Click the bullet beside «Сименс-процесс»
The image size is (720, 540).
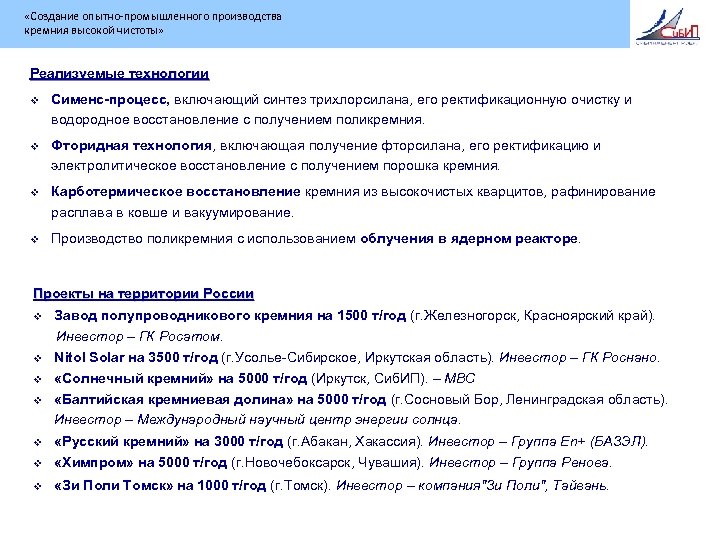35,100
